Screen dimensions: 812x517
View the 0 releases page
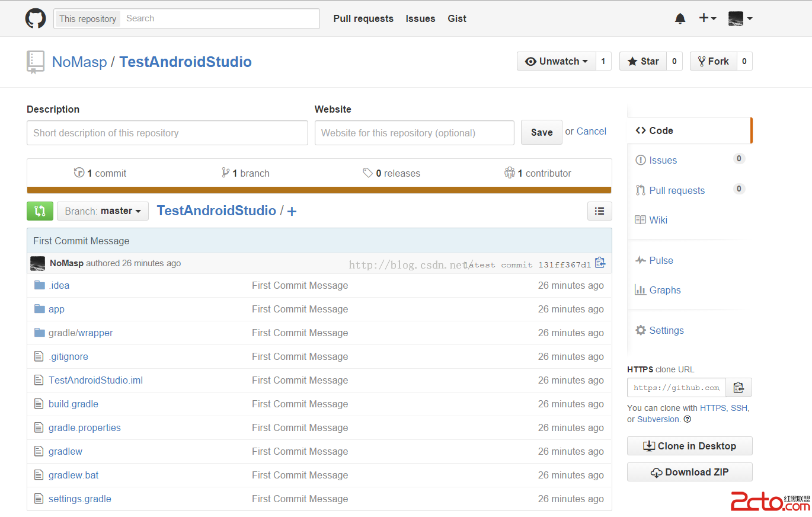392,173
